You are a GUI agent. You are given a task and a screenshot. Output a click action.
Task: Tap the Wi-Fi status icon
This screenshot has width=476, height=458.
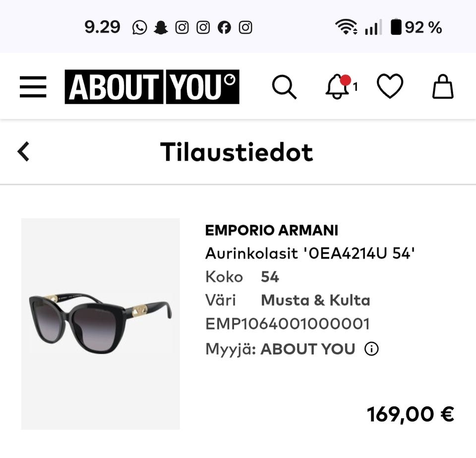[345, 28]
